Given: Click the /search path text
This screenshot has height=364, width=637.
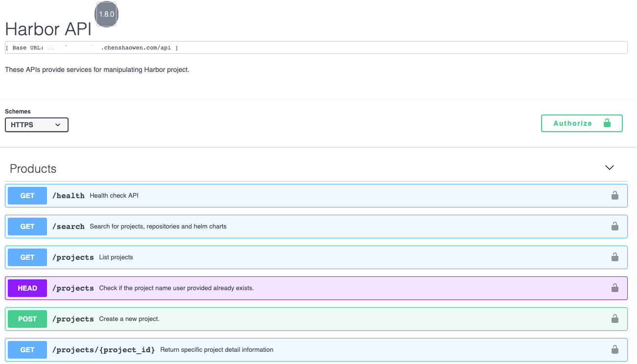Looking at the screenshot, I should tap(69, 227).
